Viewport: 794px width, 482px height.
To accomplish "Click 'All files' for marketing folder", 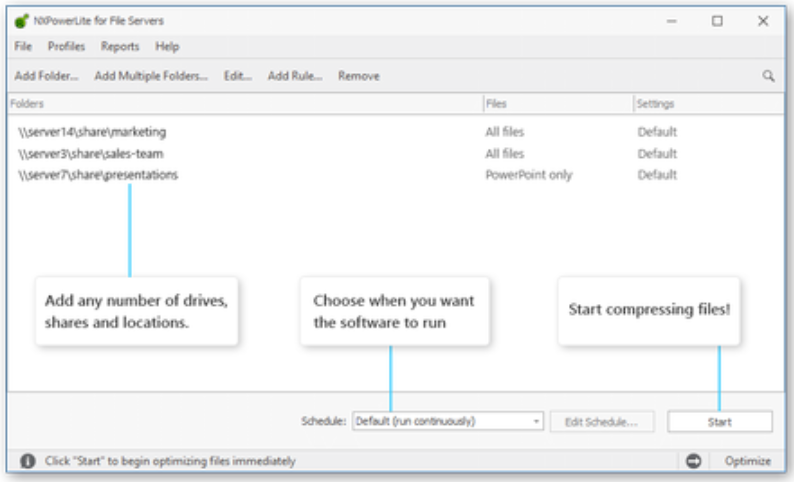I will pyautogui.click(x=504, y=132).
